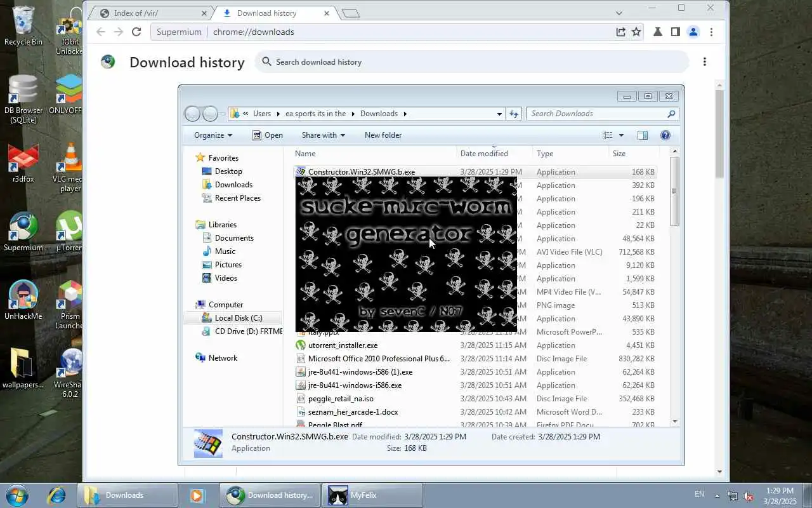Switch to Downloads taskbar button
The image size is (812, 508).
128,495
